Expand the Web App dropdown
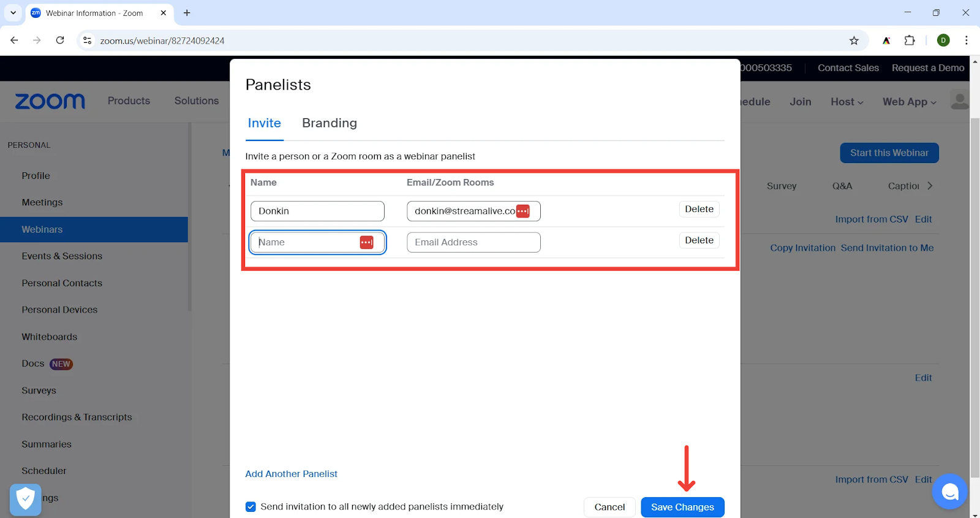 click(909, 102)
